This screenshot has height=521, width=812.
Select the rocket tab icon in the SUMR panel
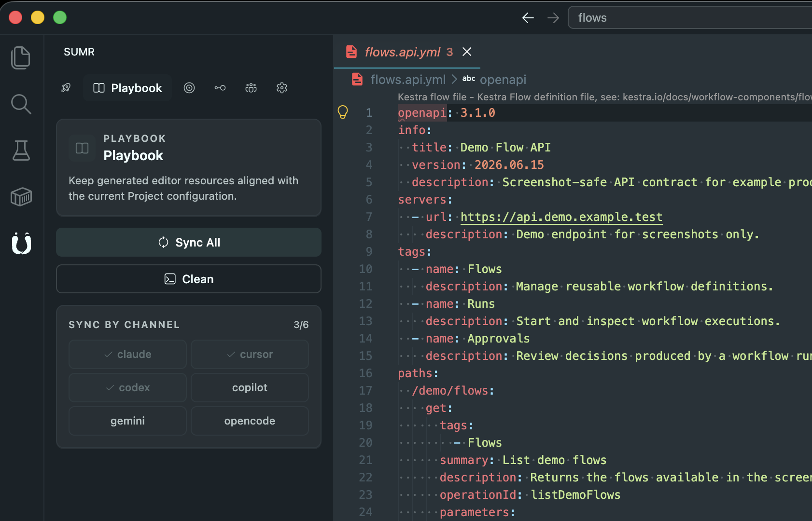pyautogui.click(x=66, y=88)
